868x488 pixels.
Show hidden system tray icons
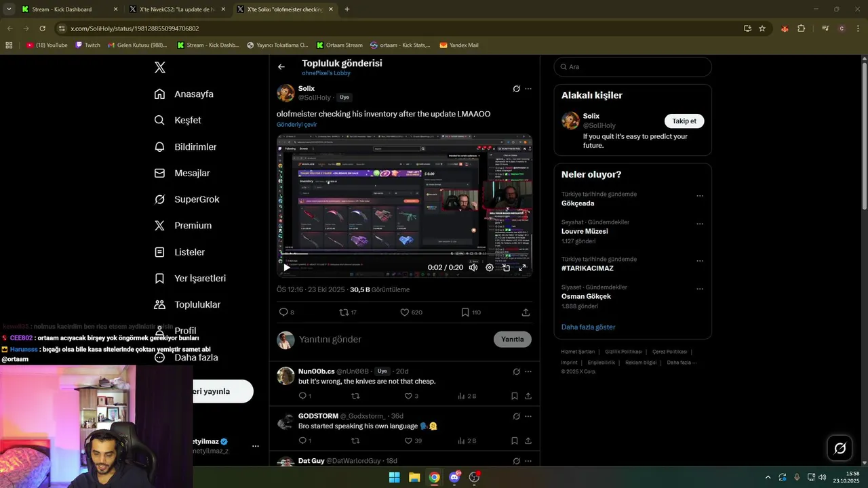click(x=768, y=477)
